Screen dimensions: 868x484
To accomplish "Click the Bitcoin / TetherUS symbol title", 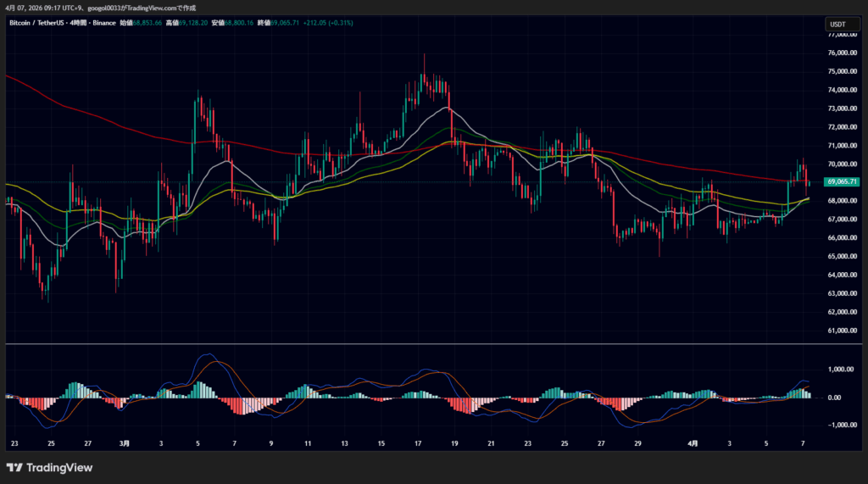I will pos(39,24).
